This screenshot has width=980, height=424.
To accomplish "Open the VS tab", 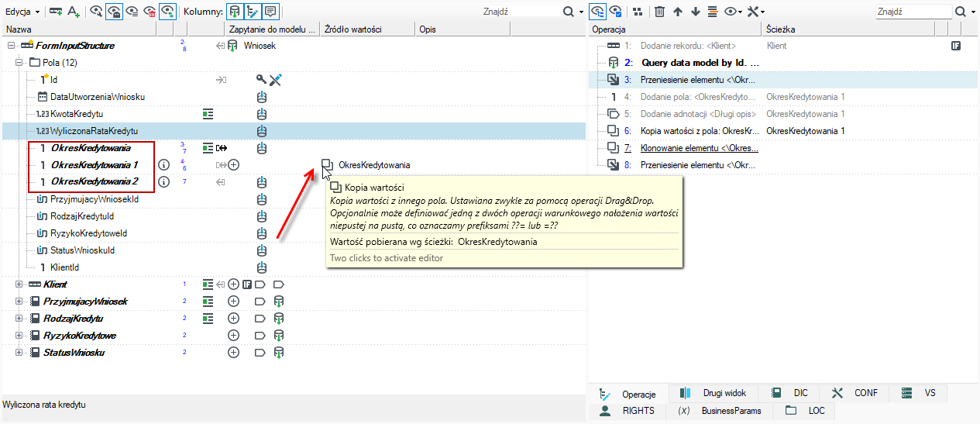I will 919,393.
